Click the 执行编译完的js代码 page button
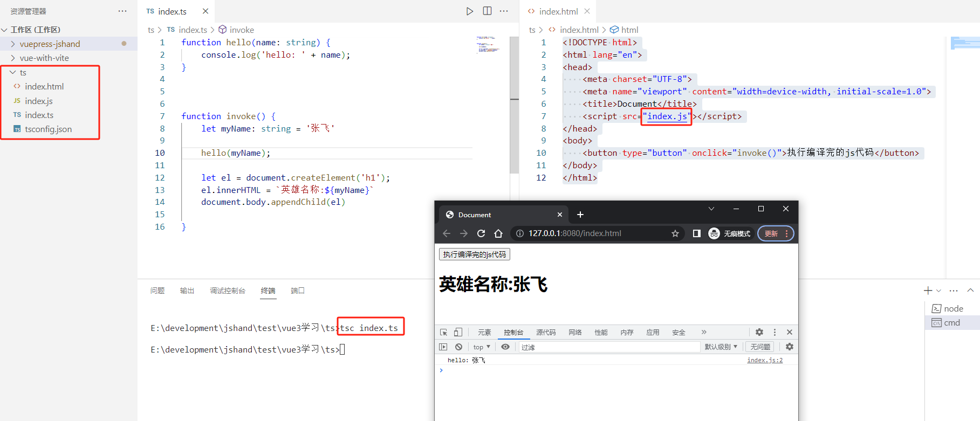Image resolution: width=980 pixels, height=421 pixels. tap(475, 254)
